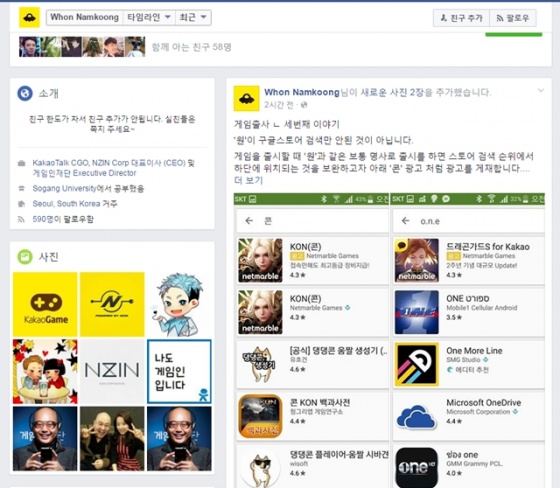Screen dimensions: 560x488
Task: Expand the post options chevron
Action: 541,91
